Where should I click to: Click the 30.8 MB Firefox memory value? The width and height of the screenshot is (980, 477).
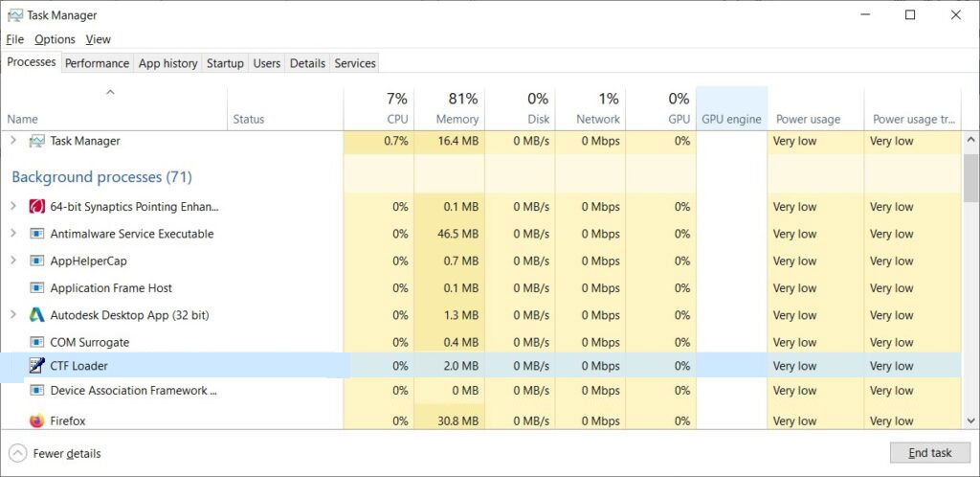pyautogui.click(x=458, y=421)
